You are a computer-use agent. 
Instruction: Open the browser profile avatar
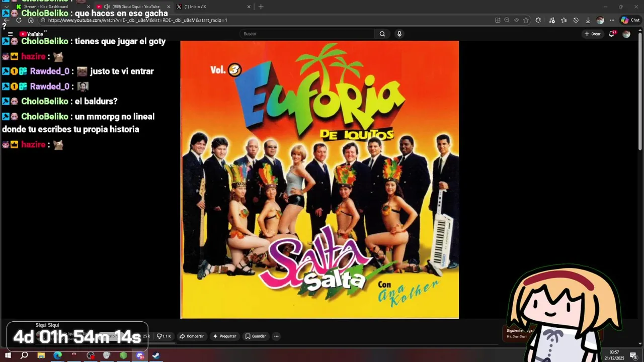(600, 20)
